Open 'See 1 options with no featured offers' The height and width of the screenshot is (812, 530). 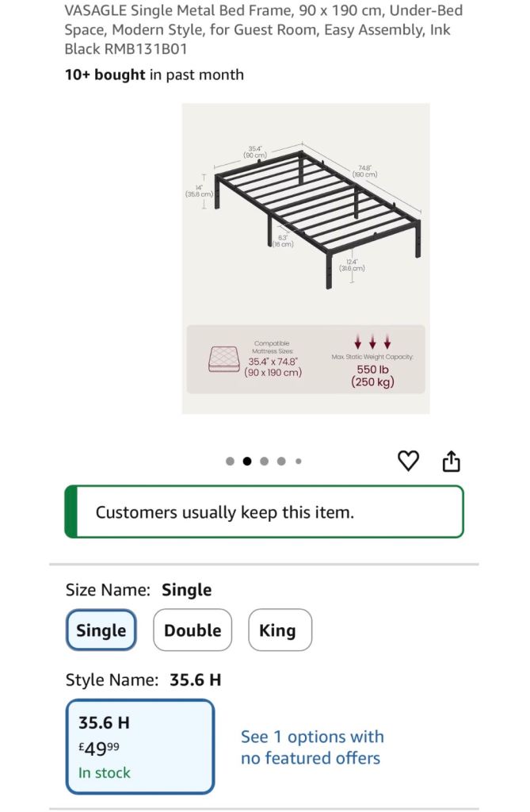point(312,747)
